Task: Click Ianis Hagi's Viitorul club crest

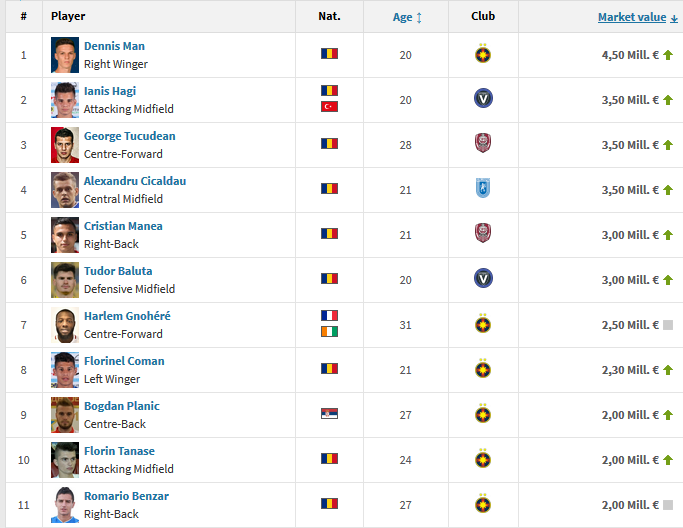Action: pyautogui.click(x=483, y=99)
